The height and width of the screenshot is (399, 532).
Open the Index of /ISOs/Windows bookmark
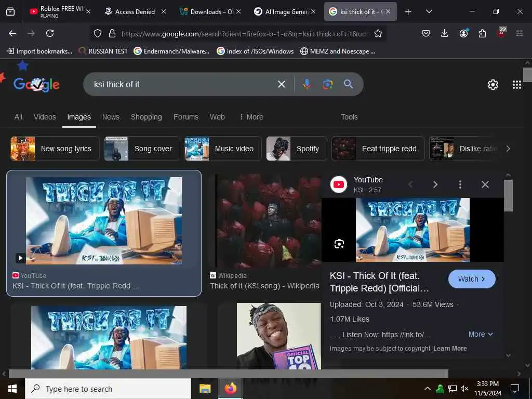[x=255, y=51]
